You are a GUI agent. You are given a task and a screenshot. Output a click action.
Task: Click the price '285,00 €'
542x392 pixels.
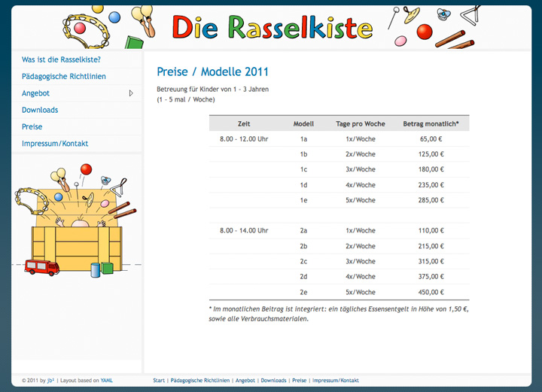pos(431,200)
